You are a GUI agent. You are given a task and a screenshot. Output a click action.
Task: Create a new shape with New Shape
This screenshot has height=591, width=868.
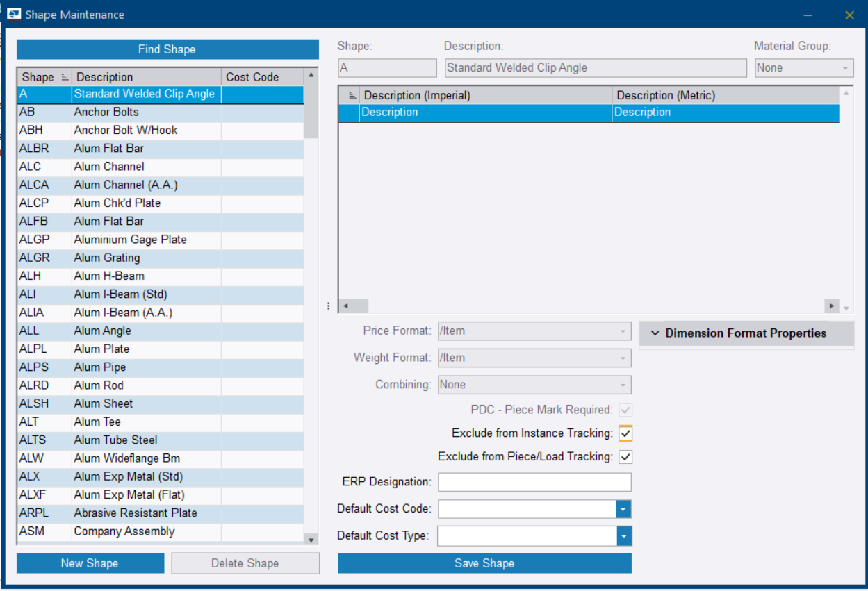[x=90, y=563]
